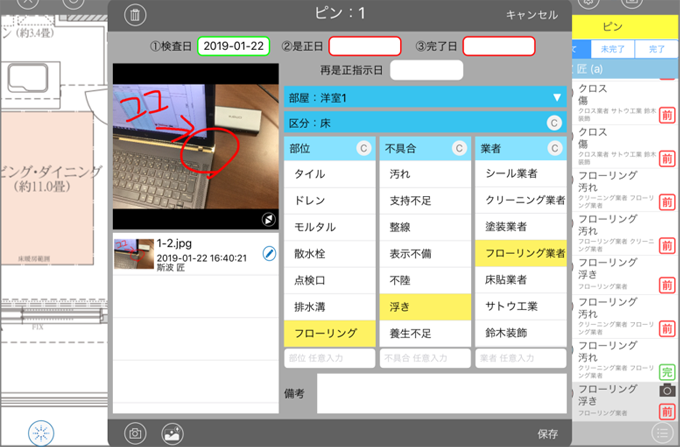Tap the compass icon below the floor plan
Screen dimensions: 680x448
tap(41, 433)
